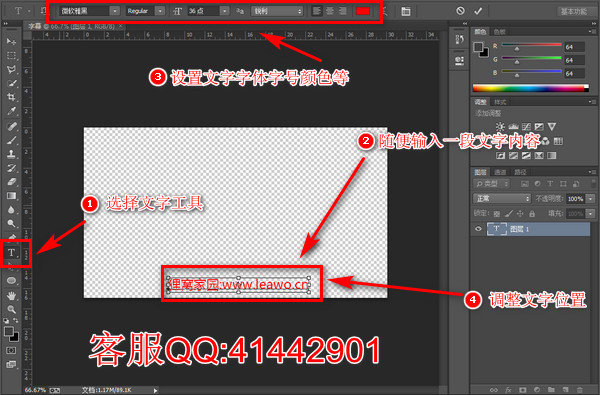600x395 pixels.
Task: Click the opacity 100% input field
Action: tap(575, 198)
